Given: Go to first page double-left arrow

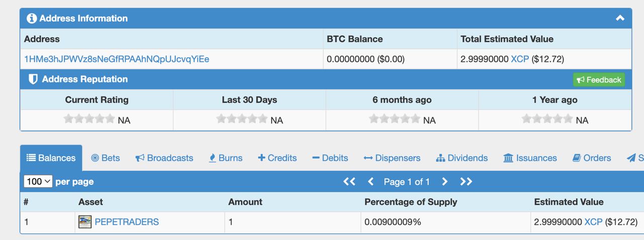Looking at the screenshot, I should (x=349, y=182).
